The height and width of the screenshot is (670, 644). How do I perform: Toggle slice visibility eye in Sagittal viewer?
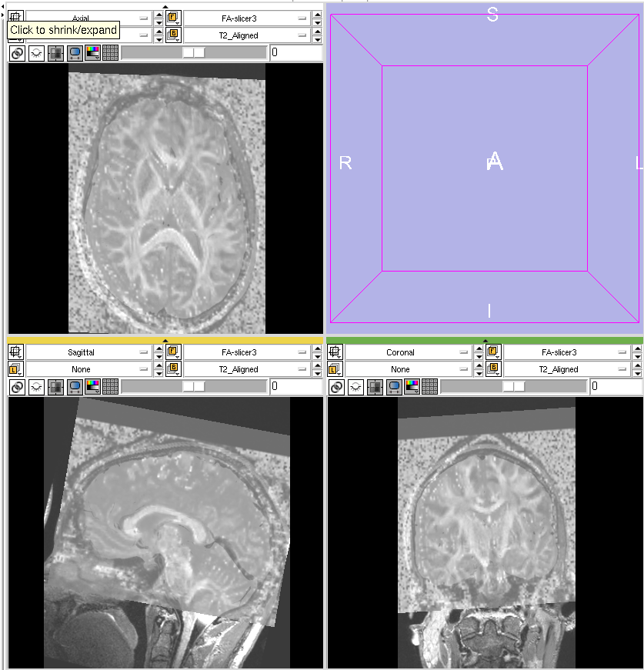(35, 386)
